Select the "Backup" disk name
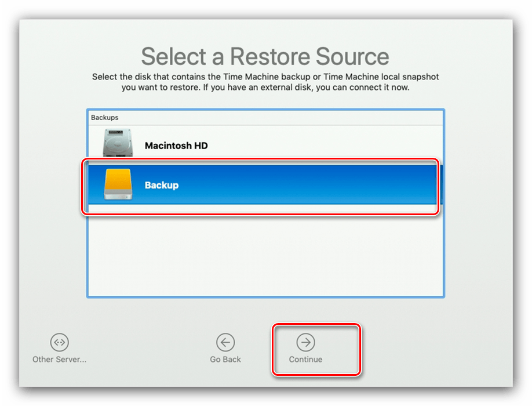Screen dimensions: 532x406 click(162, 185)
